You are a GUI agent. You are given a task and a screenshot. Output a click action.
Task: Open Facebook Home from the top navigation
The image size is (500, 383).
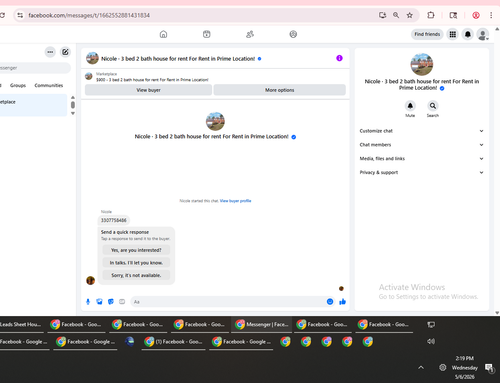(x=163, y=34)
